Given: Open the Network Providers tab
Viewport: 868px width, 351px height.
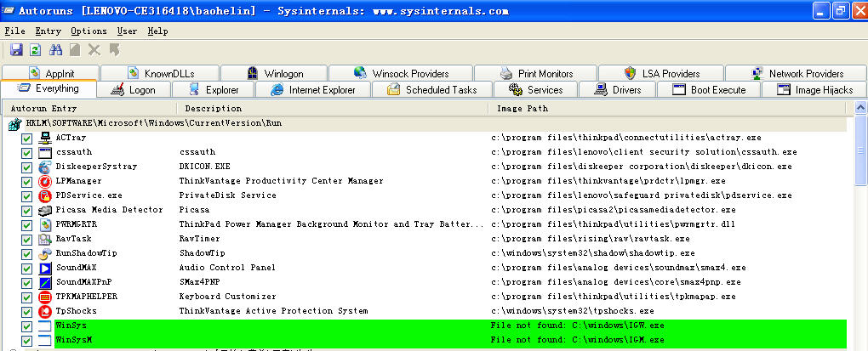Looking at the screenshot, I should coord(797,73).
